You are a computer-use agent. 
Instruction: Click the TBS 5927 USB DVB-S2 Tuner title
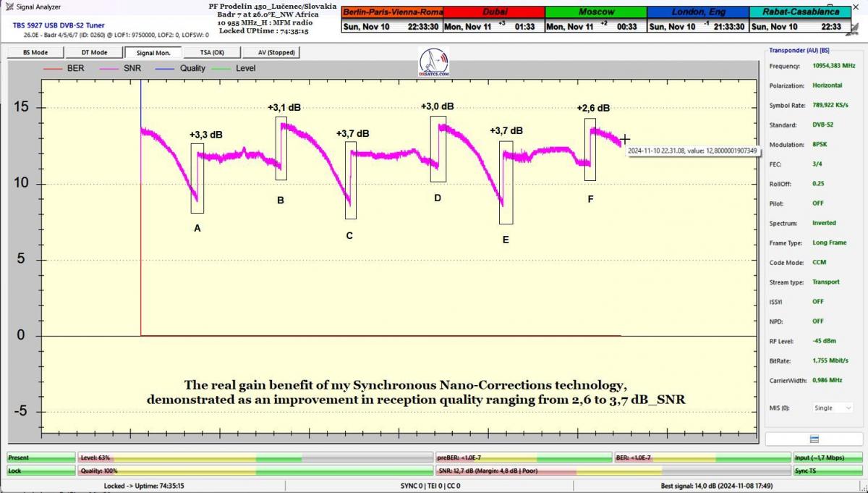[x=59, y=25]
